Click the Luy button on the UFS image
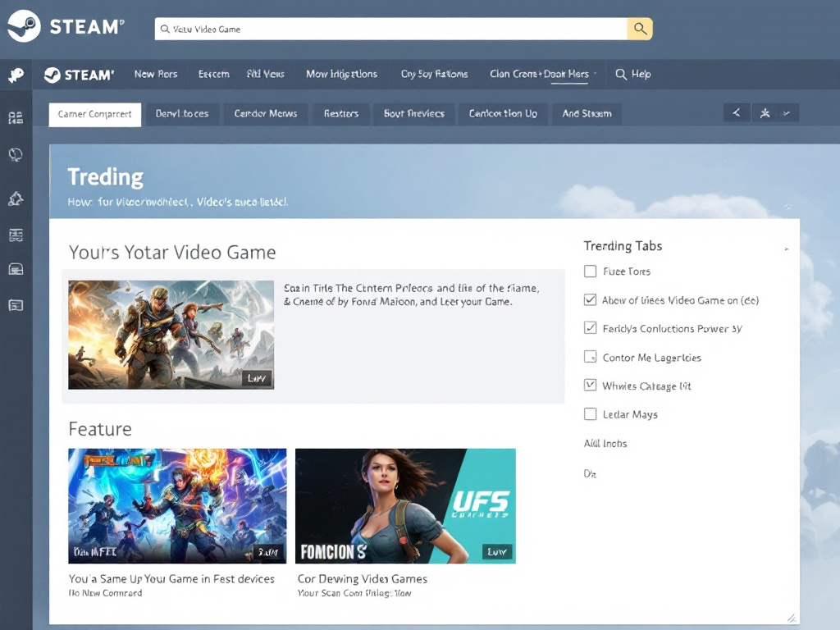840x630 pixels. point(498,552)
